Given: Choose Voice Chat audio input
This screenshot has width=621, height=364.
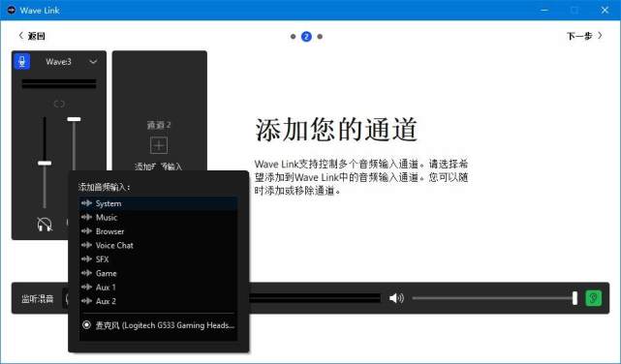Looking at the screenshot, I should point(159,245).
